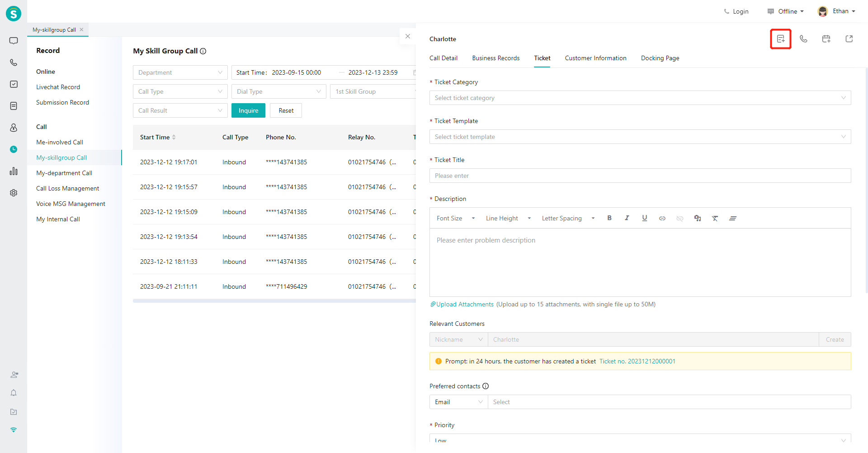Open the settings gear icon in sidebar
This screenshot has height=453, width=868.
coord(14,193)
